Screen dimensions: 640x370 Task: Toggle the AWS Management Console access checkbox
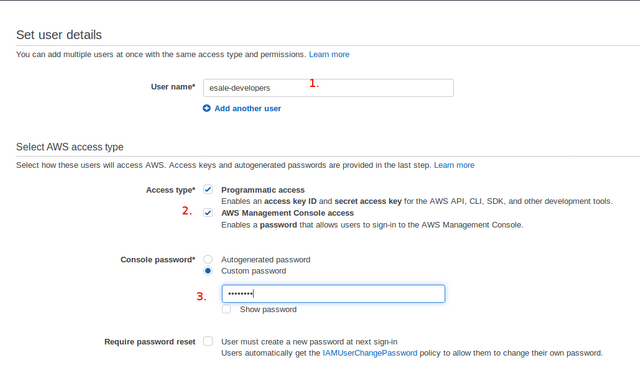pyautogui.click(x=208, y=213)
